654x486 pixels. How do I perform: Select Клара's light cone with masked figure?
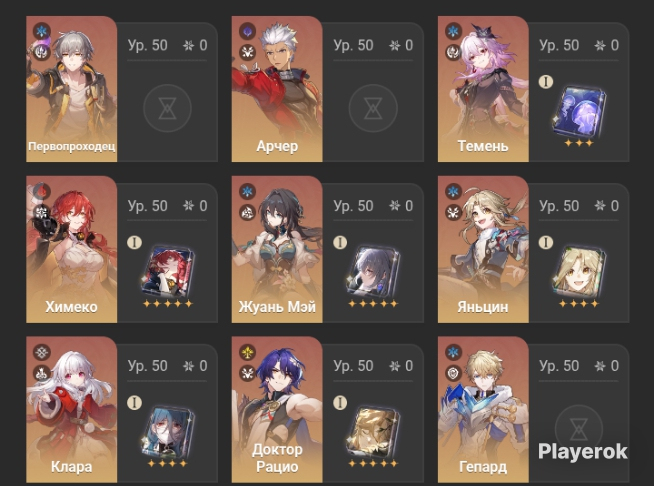167,433
